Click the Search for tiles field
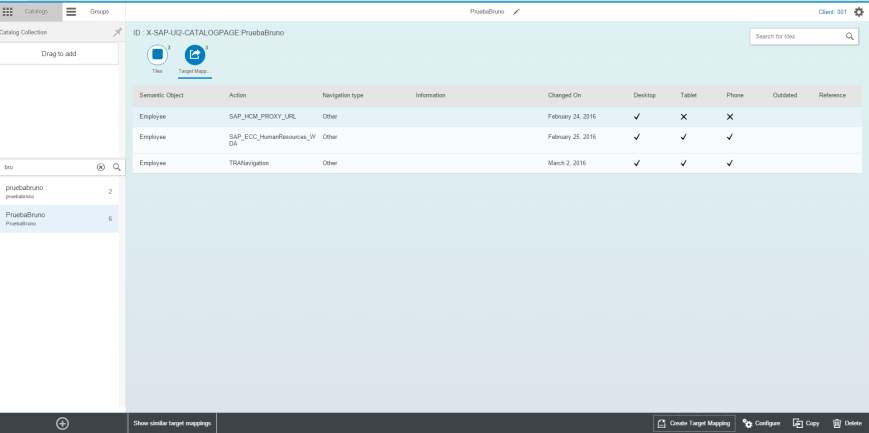 [x=796, y=36]
